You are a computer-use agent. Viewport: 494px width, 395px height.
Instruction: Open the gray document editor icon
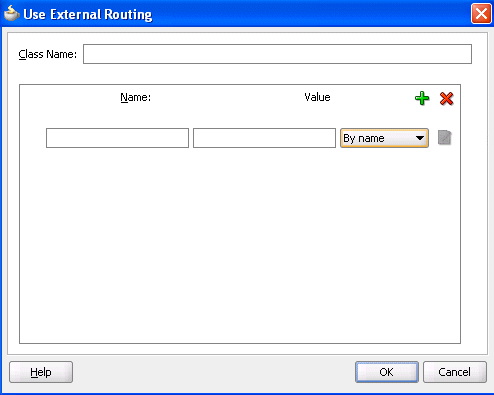[444, 138]
